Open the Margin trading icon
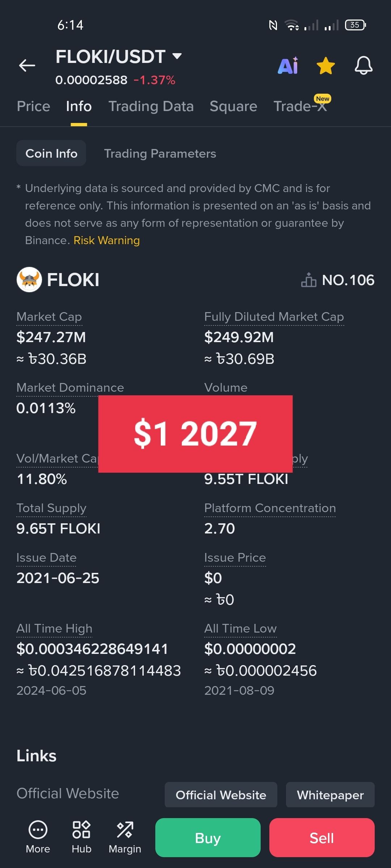The image size is (391, 868). [x=125, y=830]
